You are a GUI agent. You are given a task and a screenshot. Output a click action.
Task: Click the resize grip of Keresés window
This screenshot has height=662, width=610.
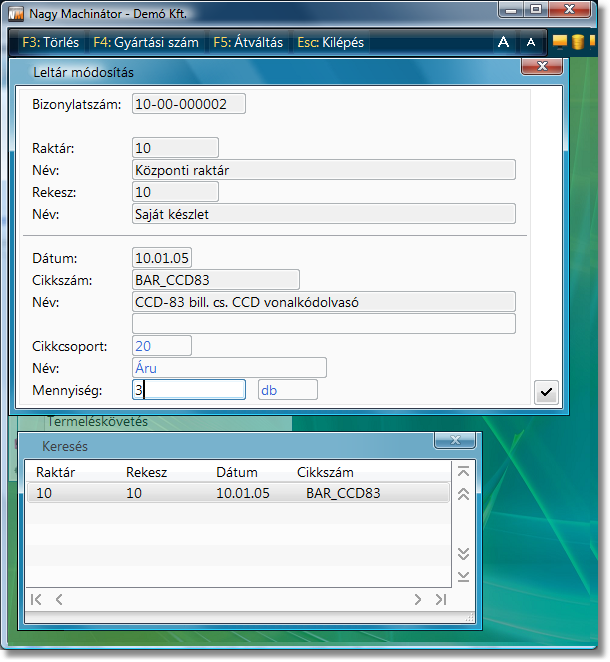coord(470,618)
